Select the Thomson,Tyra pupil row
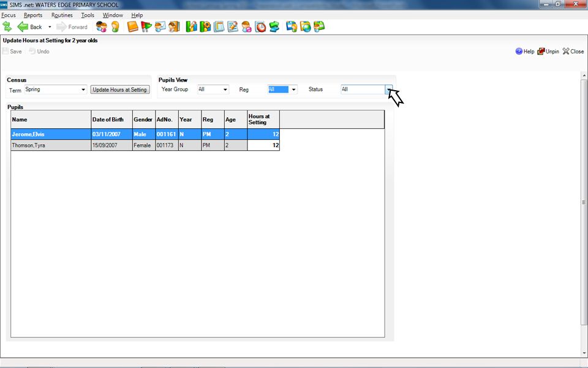 (x=145, y=145)
